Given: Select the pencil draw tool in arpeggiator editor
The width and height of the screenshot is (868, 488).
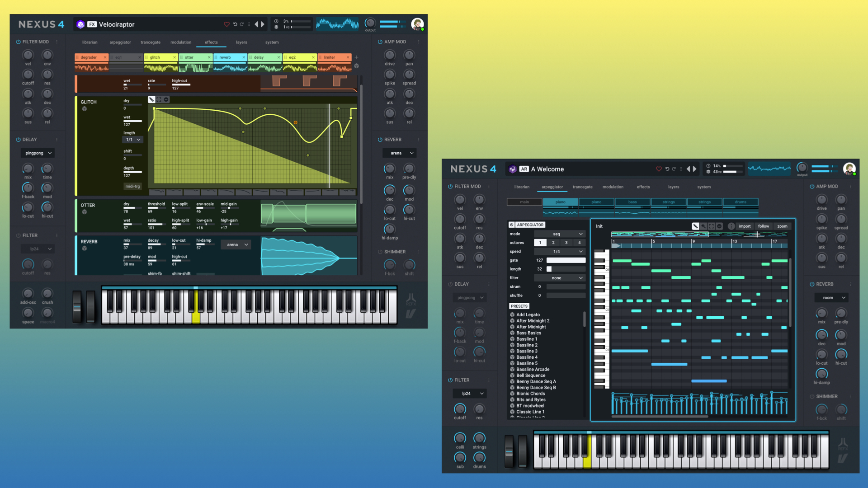Looking at the screenshot, I should [x=695, y=226].
